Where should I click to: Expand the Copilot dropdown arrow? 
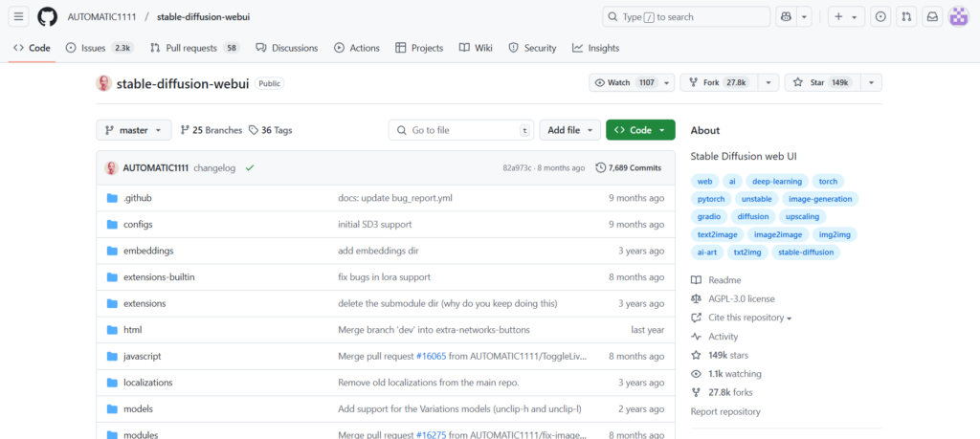[x=803, y=17]
